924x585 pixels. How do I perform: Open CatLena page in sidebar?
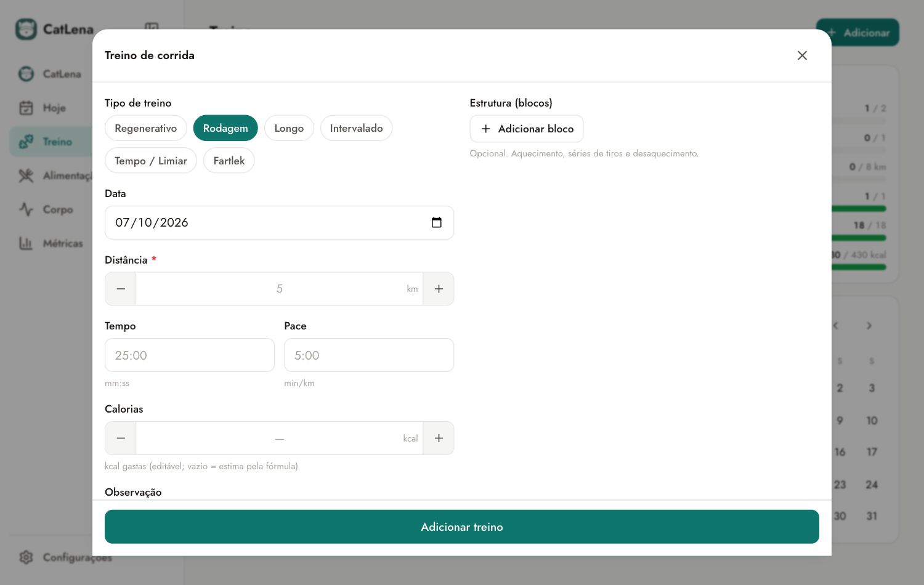tap(50, 74)
